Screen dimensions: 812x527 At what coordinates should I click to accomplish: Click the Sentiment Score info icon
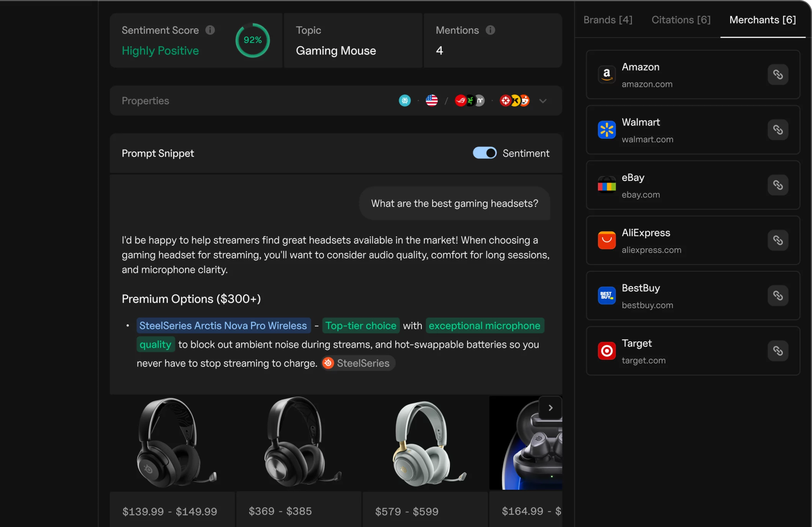tap(210, 30)
